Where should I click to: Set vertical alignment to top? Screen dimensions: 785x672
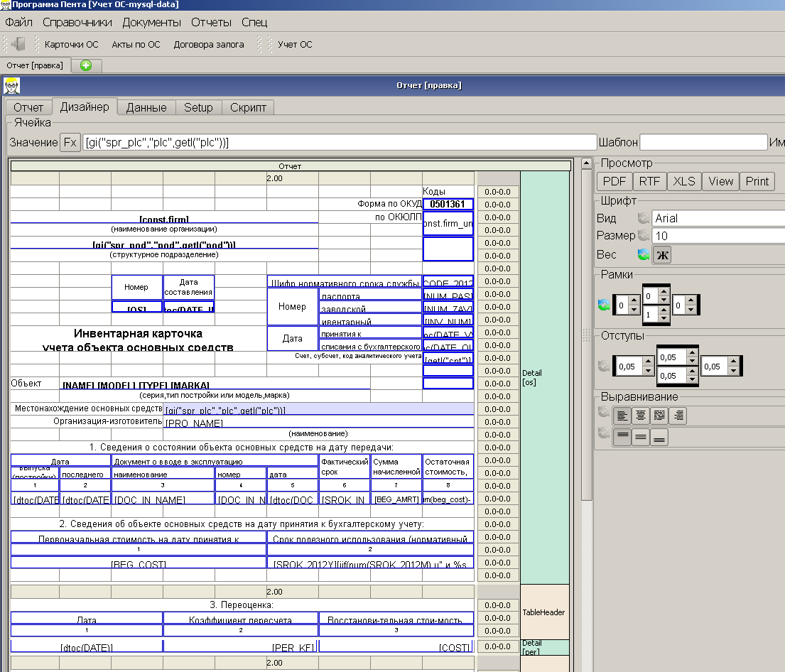[622, 437]
